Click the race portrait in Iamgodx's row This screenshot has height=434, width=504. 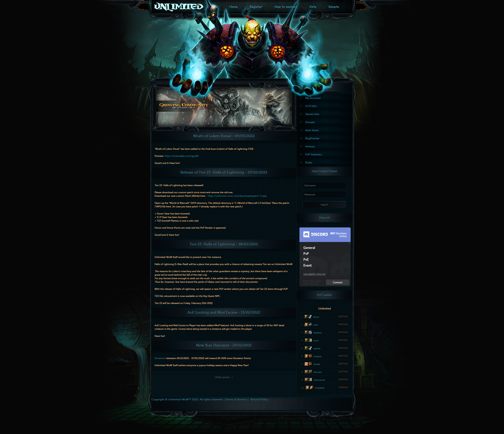click(306, 356)
